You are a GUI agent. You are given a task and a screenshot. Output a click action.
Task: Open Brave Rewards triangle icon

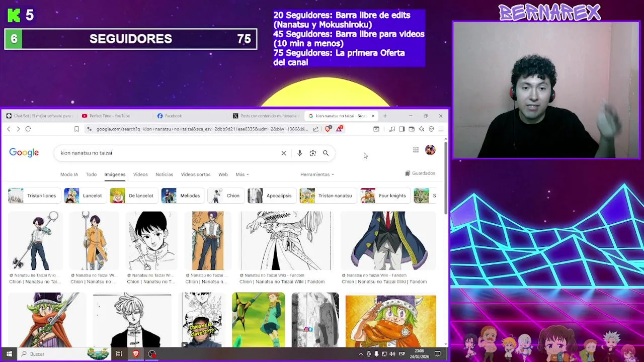click(340, 129)
